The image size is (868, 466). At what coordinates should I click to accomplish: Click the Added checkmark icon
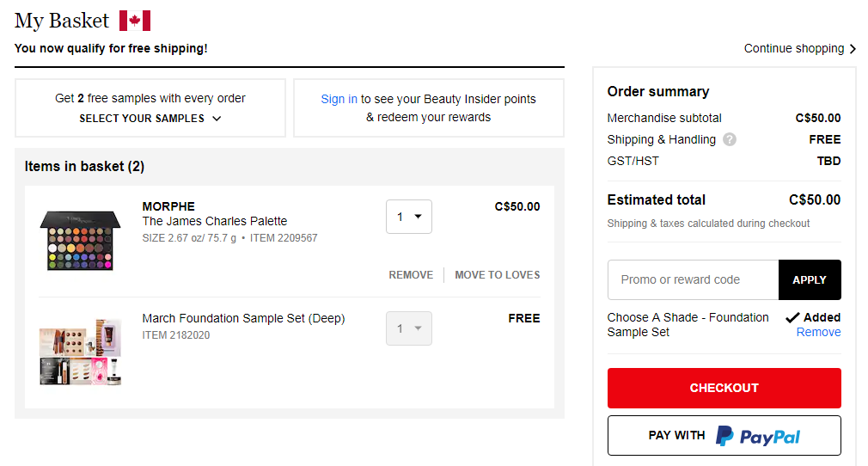point(792,317)
